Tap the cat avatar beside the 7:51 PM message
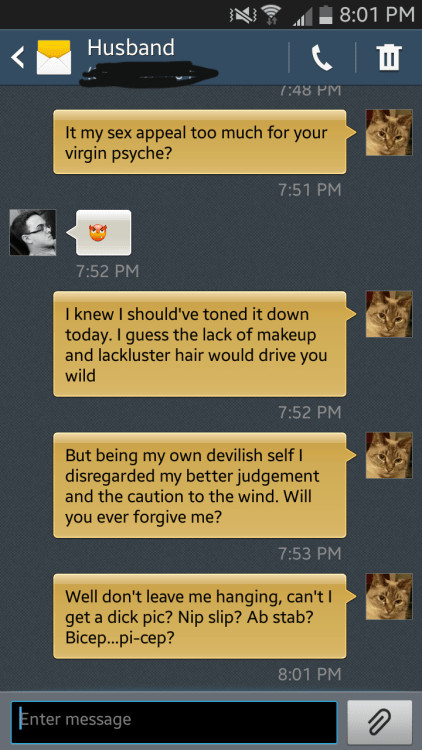 pyautogui.click(x=389, y=132)
